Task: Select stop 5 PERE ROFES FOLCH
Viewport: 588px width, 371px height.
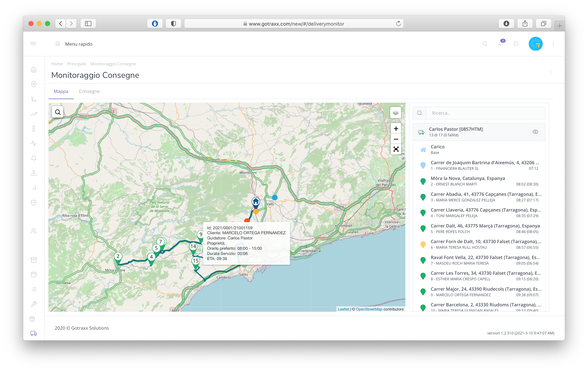Action: (479, 228)
